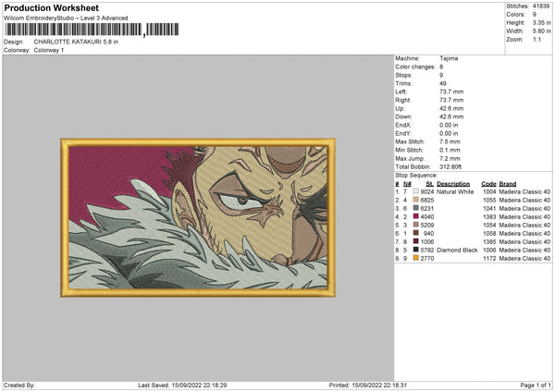The width and height of the screenshot is (555, 392).
Task: Click the Created By label in footer
Action: click(19, 385)
